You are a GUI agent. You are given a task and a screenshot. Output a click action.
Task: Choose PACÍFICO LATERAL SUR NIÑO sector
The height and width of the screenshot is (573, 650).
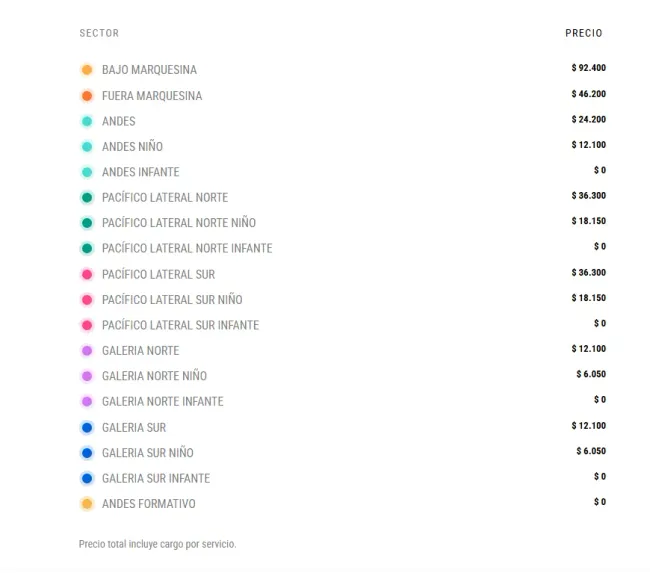click(171, 300)
